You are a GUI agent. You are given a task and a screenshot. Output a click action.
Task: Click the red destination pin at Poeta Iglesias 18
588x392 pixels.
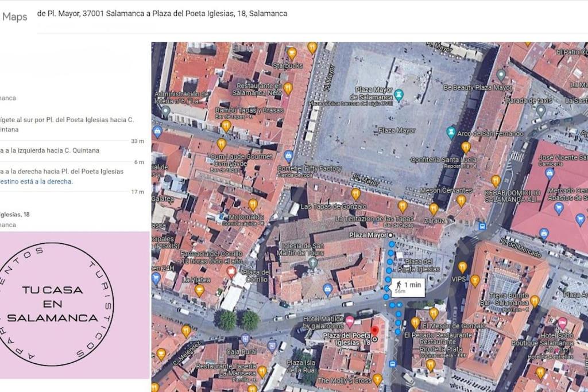point(374,331)
